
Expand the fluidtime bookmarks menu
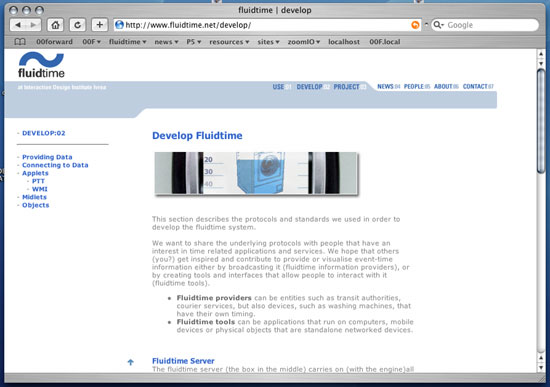click(x=127, y=42)
